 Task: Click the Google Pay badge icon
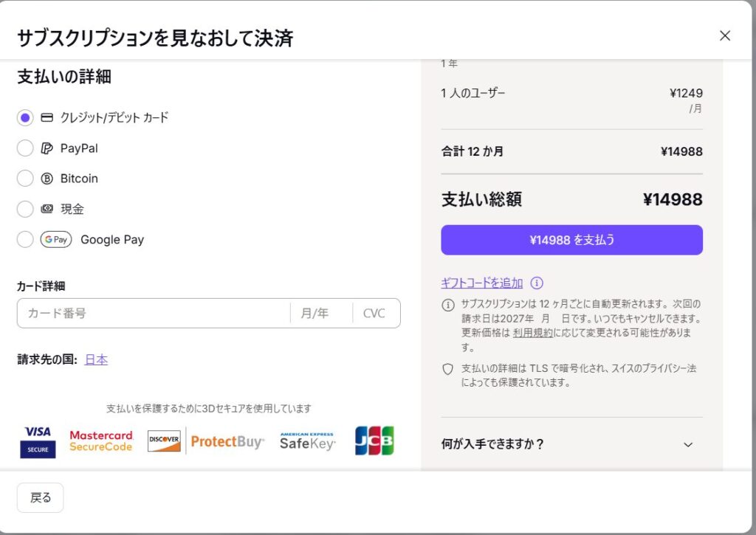click(56, 239)
